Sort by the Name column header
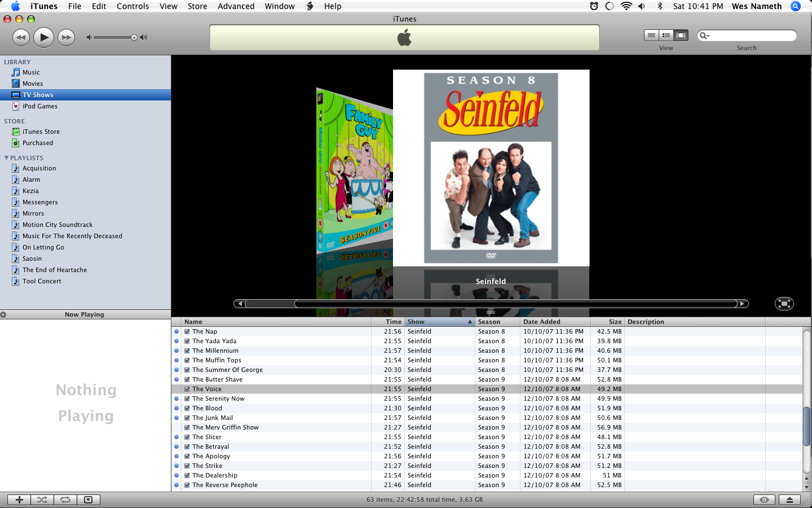Screen dimensions: 812x508 [276, 322]
